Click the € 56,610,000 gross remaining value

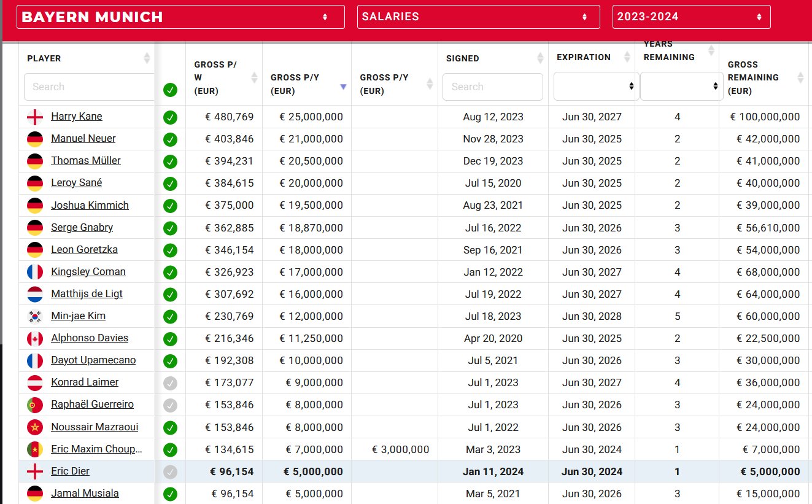click(768, 228)
